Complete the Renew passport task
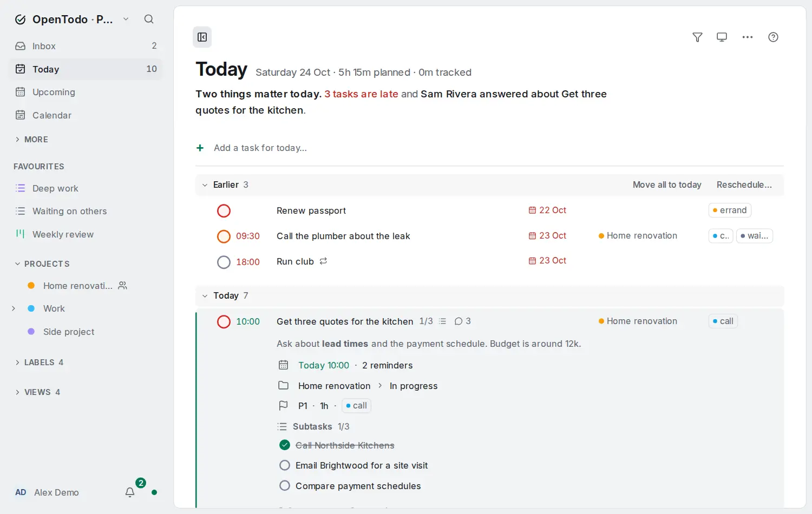812x514 pixels. [x=224, y=211]
